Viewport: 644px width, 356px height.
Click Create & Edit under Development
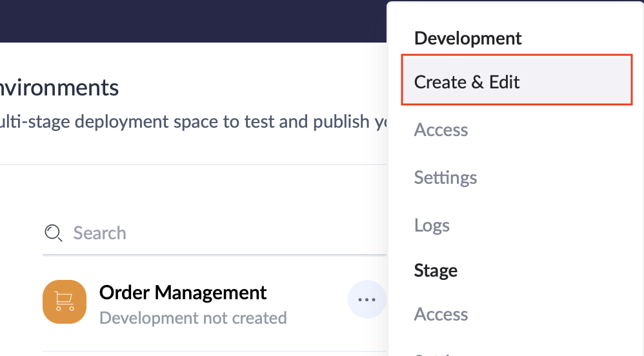tap(467, 82)
